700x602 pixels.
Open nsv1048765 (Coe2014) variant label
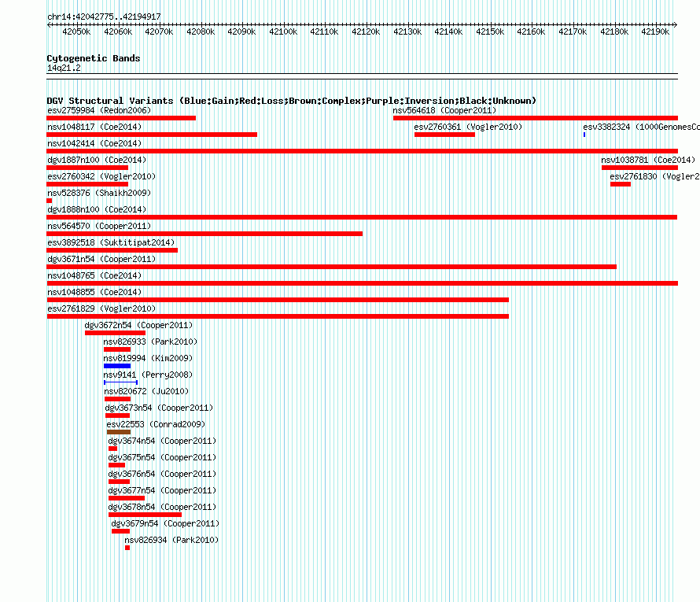tap(94, 275)
